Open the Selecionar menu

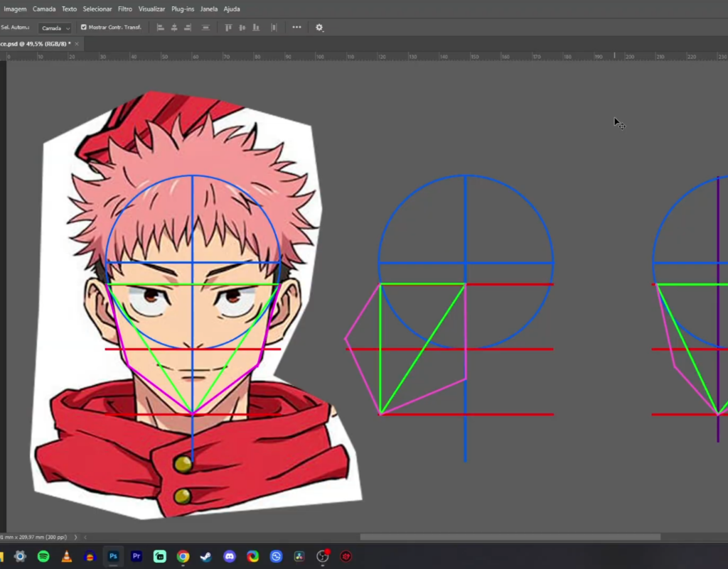click(x=97, y=9)
